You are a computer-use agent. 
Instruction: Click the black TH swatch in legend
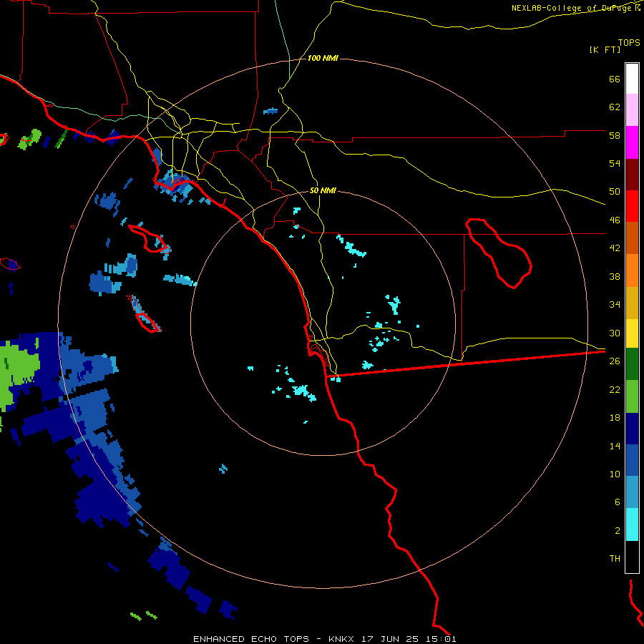(x=632, y=557)
